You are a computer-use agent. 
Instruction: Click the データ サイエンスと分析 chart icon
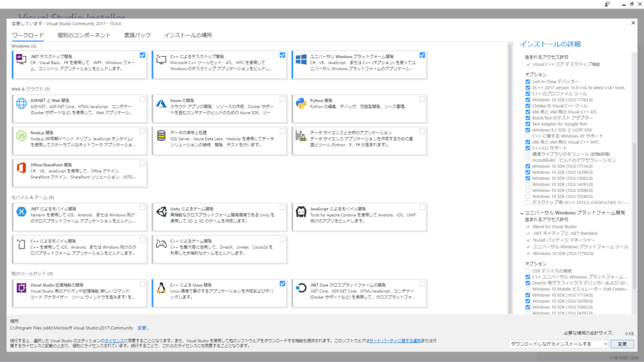(x=301, y=135)
